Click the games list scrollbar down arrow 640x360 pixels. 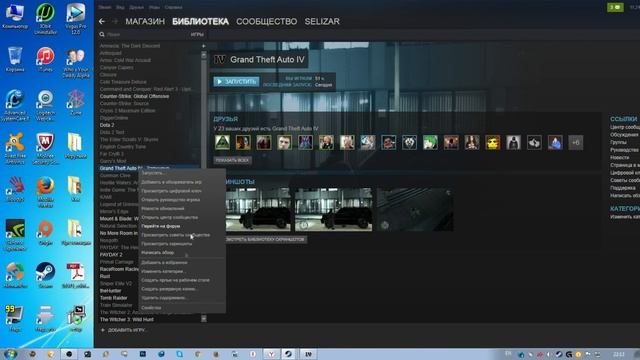204,319
